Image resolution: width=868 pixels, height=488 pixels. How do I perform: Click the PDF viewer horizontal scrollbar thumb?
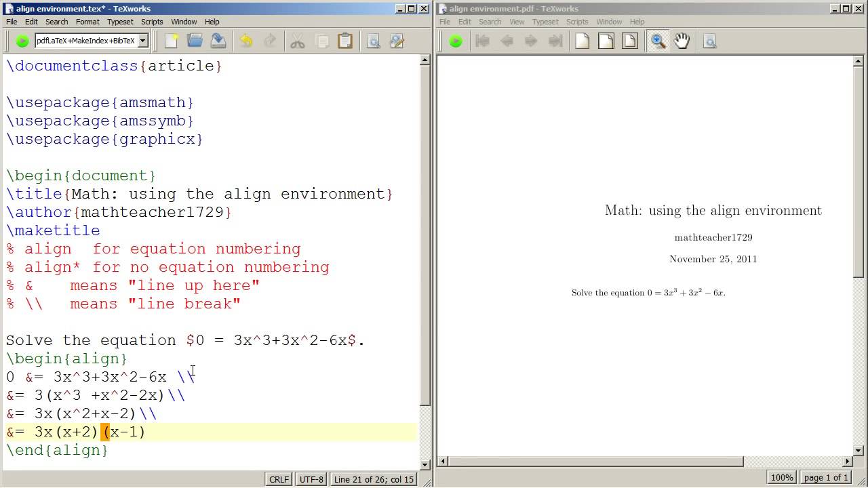coord(595,462)
